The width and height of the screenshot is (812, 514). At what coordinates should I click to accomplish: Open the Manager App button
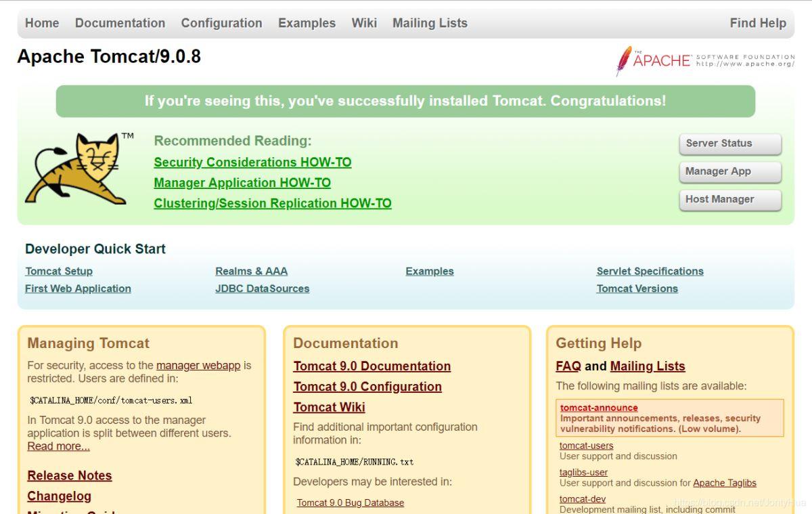[x=729, y=171]
